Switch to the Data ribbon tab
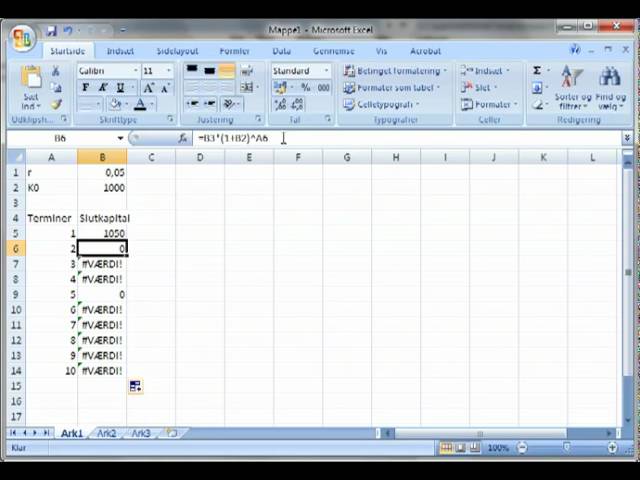640x480 pixels. (282, 51)
